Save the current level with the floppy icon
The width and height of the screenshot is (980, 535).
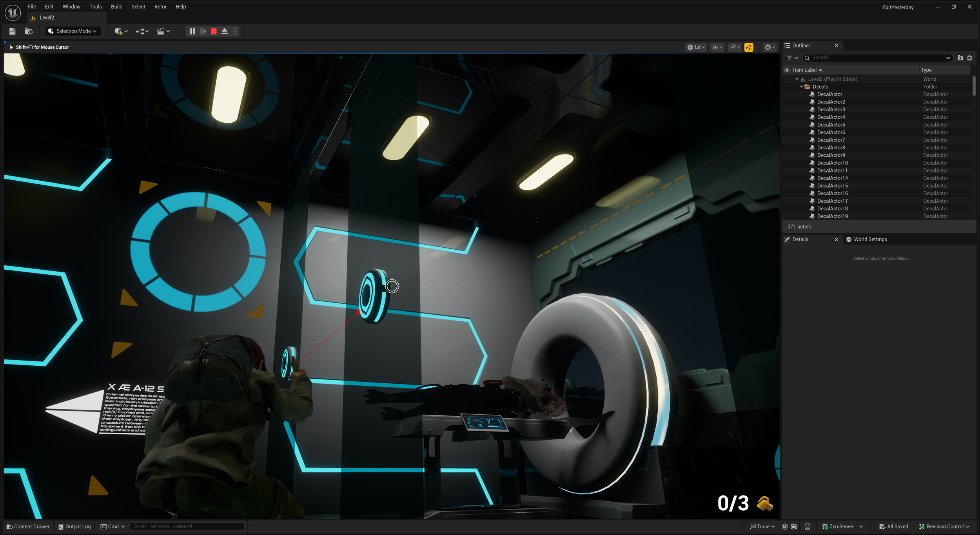point(12,31)
